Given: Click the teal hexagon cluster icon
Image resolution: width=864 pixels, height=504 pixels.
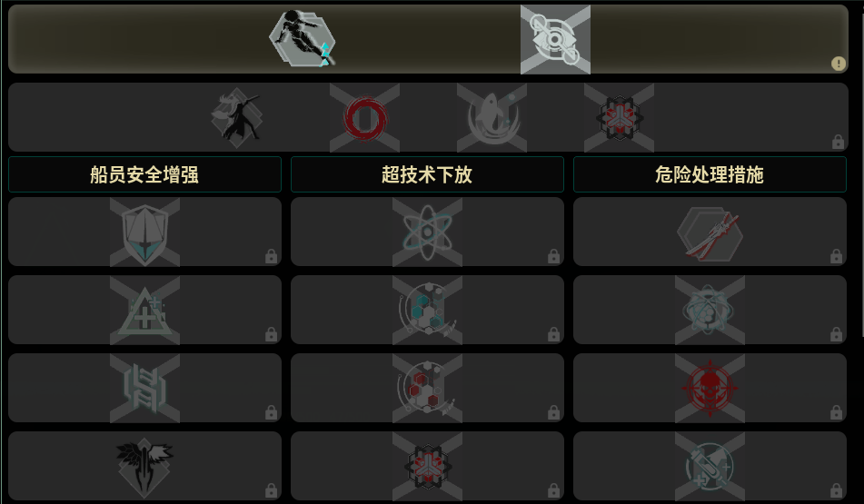Looking at the screenshot, I should (428, 311).
